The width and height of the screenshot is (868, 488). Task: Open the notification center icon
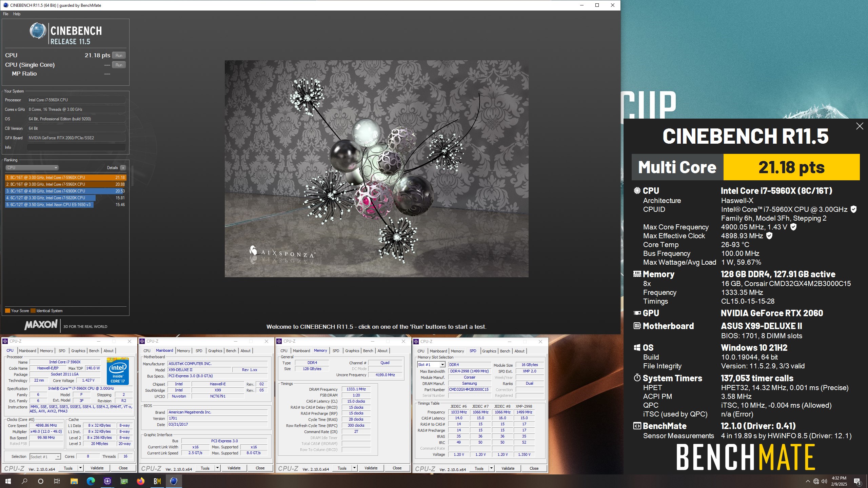[x=857, y=481]
